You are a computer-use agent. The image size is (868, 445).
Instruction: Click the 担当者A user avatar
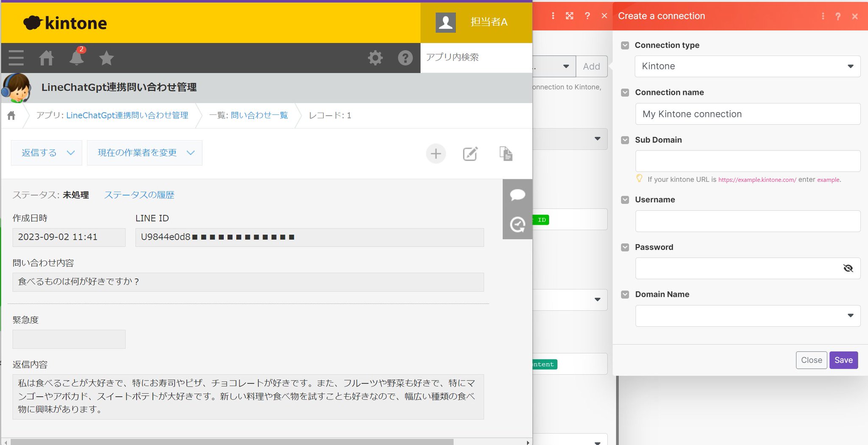[x=445, y=22]
